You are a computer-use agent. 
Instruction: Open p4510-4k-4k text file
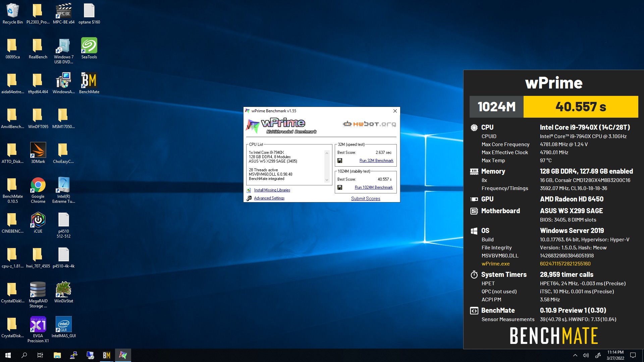[64, 258]
